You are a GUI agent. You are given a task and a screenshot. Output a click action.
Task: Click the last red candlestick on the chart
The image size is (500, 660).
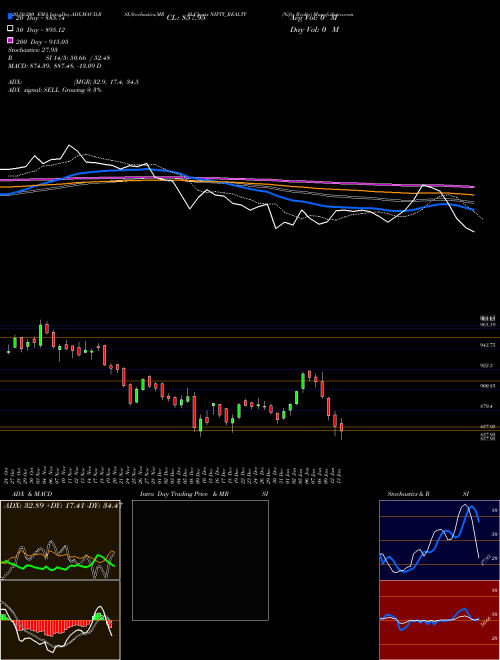[x=341, y=428]
